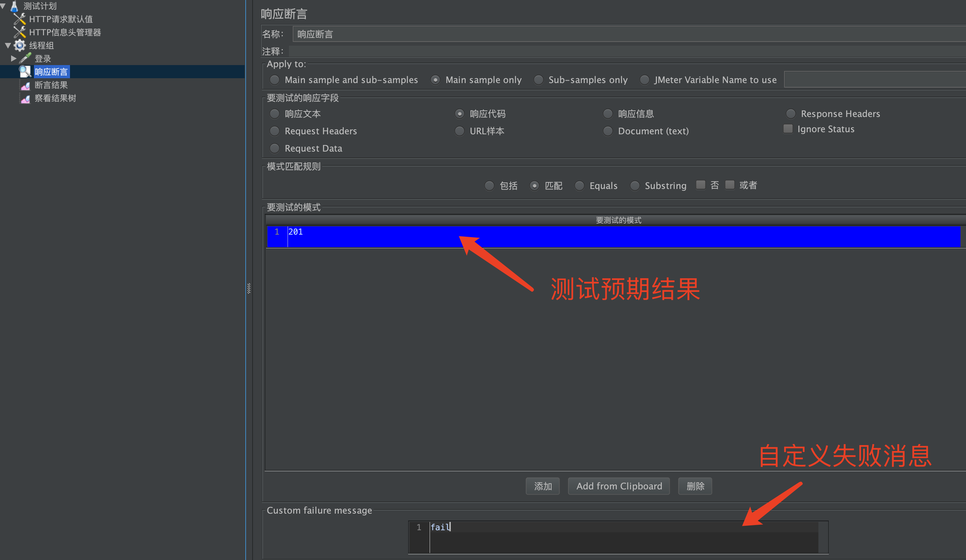Enable the Ignore Status checkbox
The height and width of the screenshot is (560, 966).
point(788,129)
